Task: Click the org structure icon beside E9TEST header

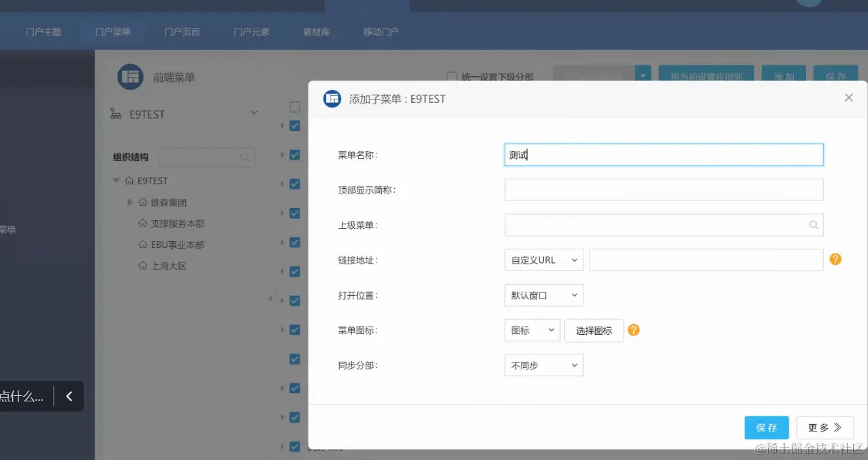Action: pyautogui.click(x=116, y=114)
